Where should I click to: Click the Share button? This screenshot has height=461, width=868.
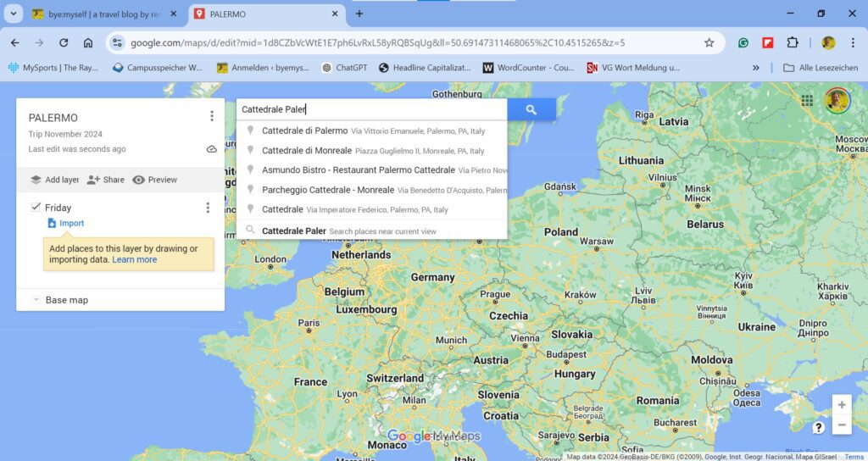tap(106, 180)
